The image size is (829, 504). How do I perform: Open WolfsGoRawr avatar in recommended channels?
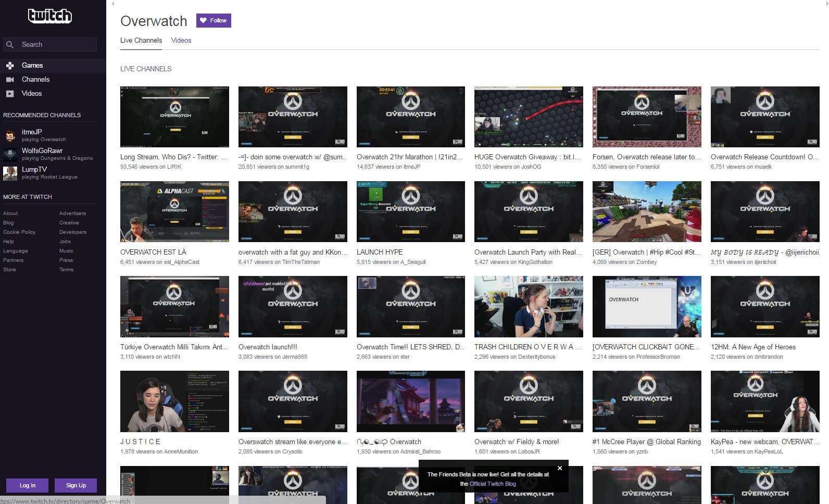tap(10, 154)
